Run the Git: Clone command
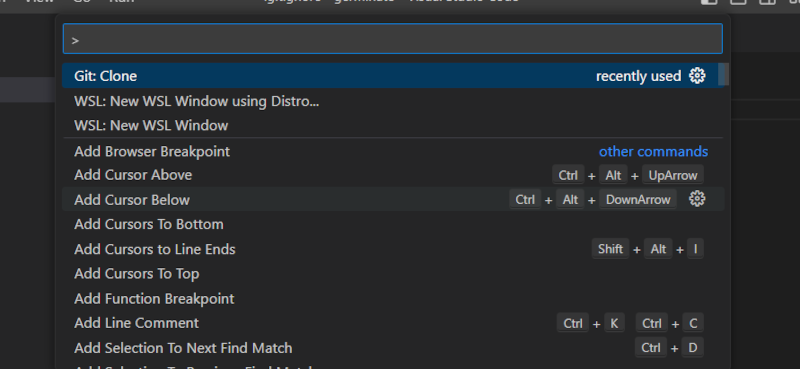Viewport: 800px width, 369px height. pos(392,76)
